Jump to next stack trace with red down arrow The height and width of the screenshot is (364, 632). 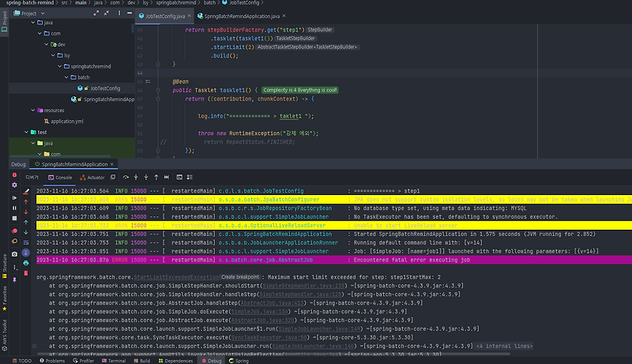point(26,212)
